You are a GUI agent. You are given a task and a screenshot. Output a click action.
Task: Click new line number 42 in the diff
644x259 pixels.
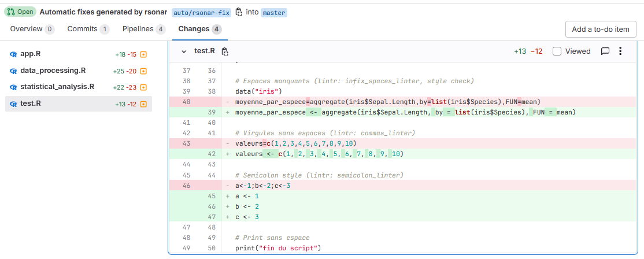[212, 154]
